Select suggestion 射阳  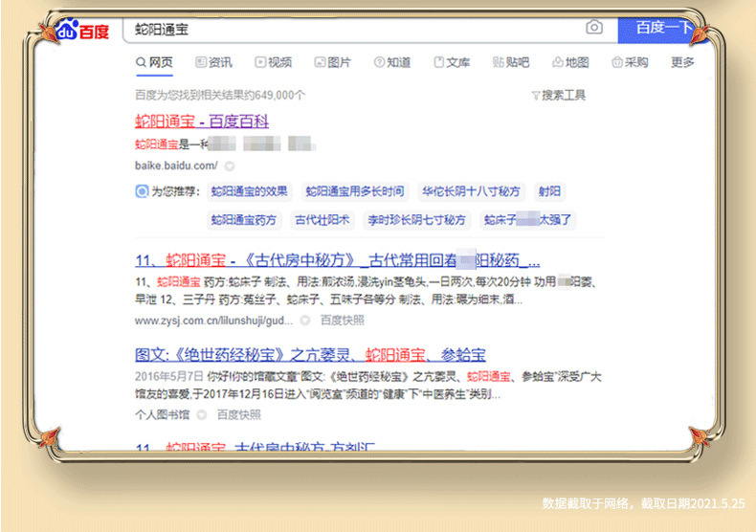(x=549, y=191)
